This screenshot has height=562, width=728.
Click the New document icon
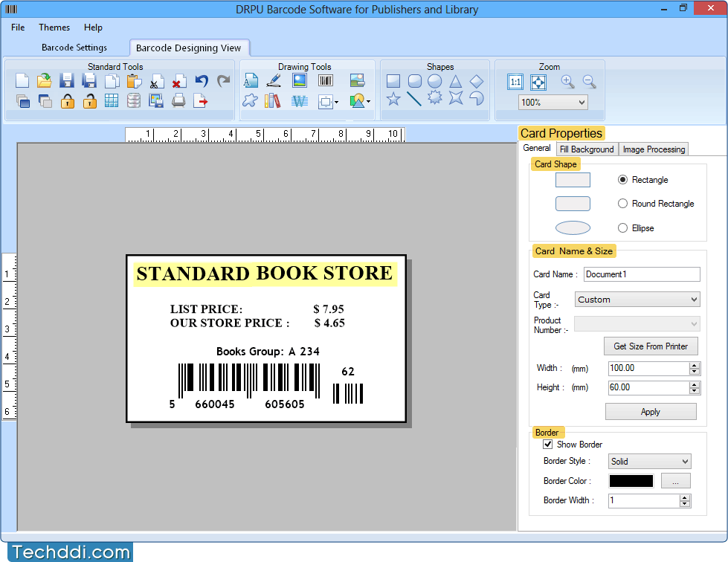22,81
